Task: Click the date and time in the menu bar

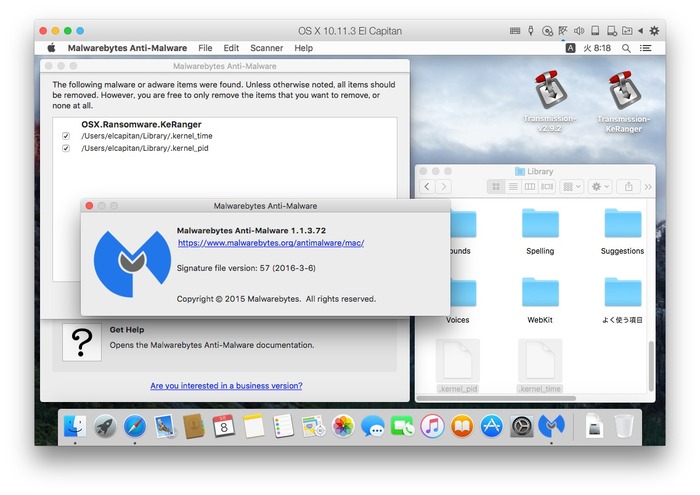Action: pyautogui.click(x=597, y=48)
